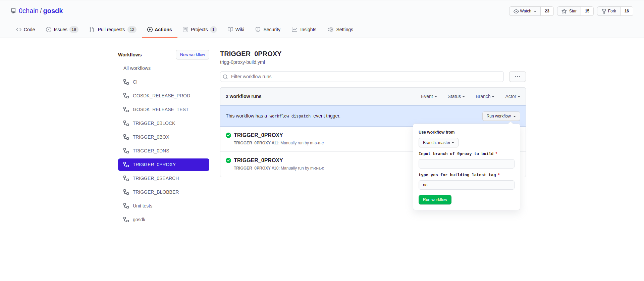
Task: Click the stargazers count 15
Action: [587, 11]
